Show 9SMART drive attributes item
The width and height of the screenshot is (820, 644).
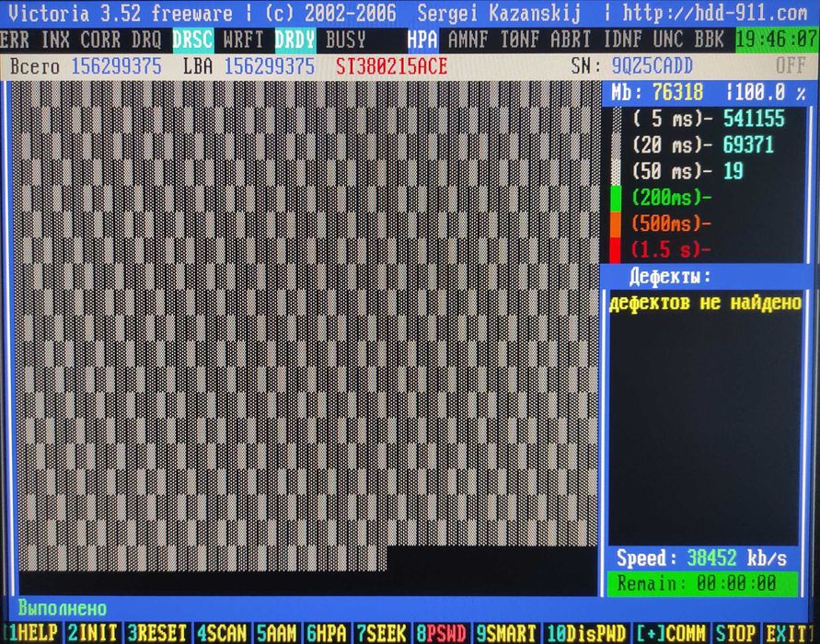pos(505,633)
